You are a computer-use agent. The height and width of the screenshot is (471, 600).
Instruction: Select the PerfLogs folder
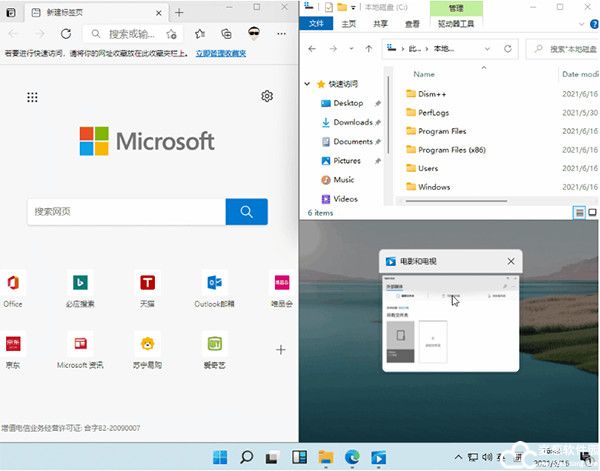433,112
